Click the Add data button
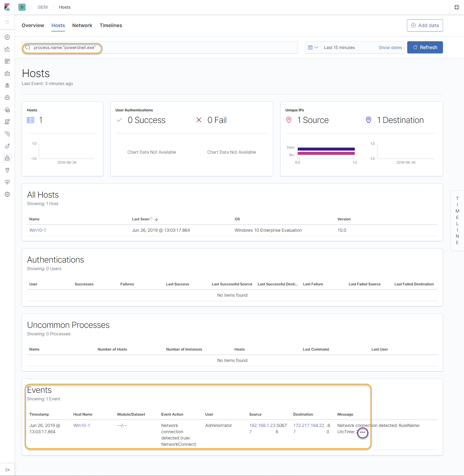 point(425,25)
